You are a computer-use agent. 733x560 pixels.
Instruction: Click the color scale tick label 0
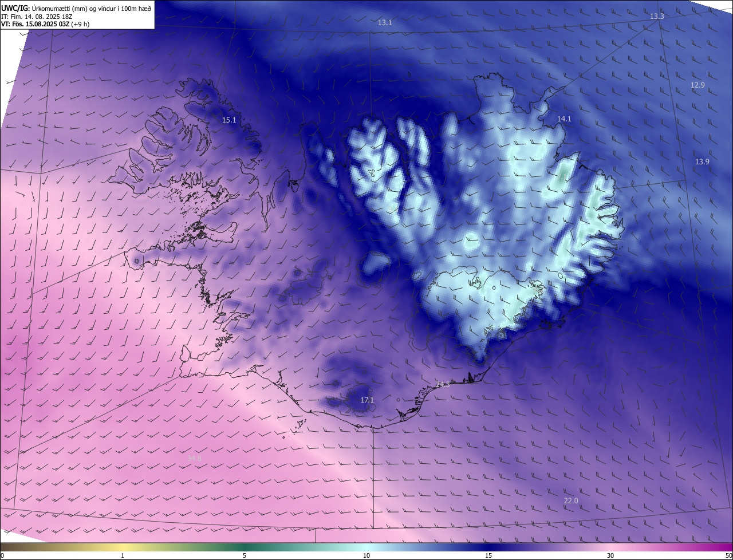[x=2, y=555]
